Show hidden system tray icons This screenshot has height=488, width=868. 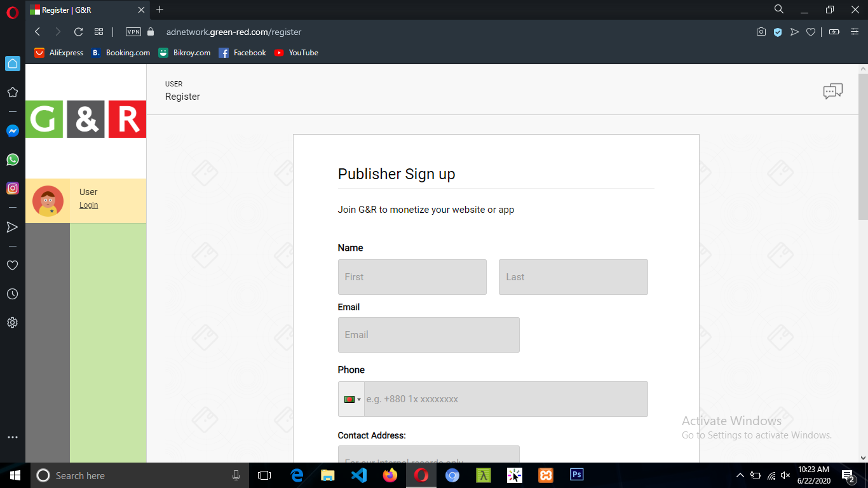click(740, 475)
